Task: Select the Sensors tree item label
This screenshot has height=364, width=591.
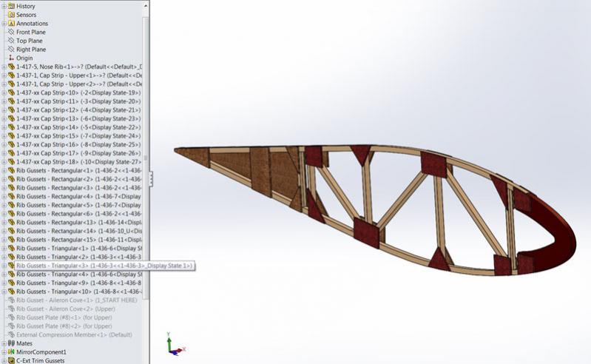Action: point(27,15)
